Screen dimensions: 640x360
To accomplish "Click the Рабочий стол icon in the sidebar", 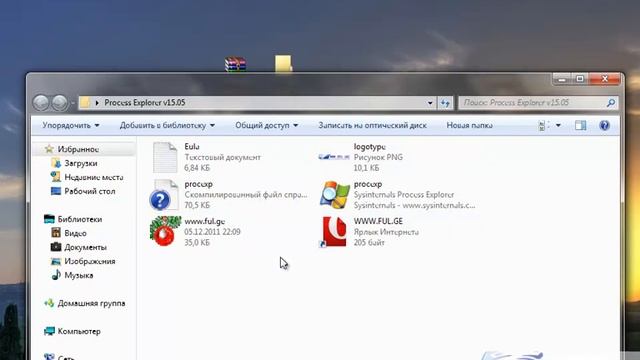I will click(56, 191).
